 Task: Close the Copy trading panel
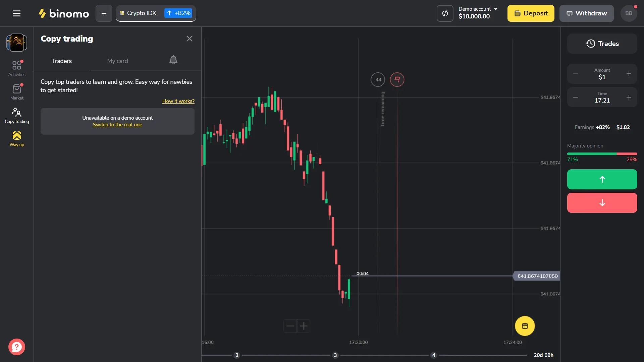pos(190,39)
